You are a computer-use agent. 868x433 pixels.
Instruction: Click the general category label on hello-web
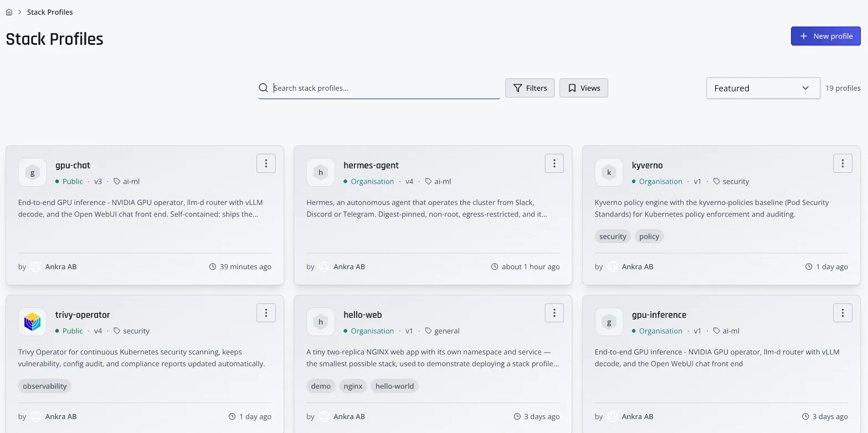point(442,331)
